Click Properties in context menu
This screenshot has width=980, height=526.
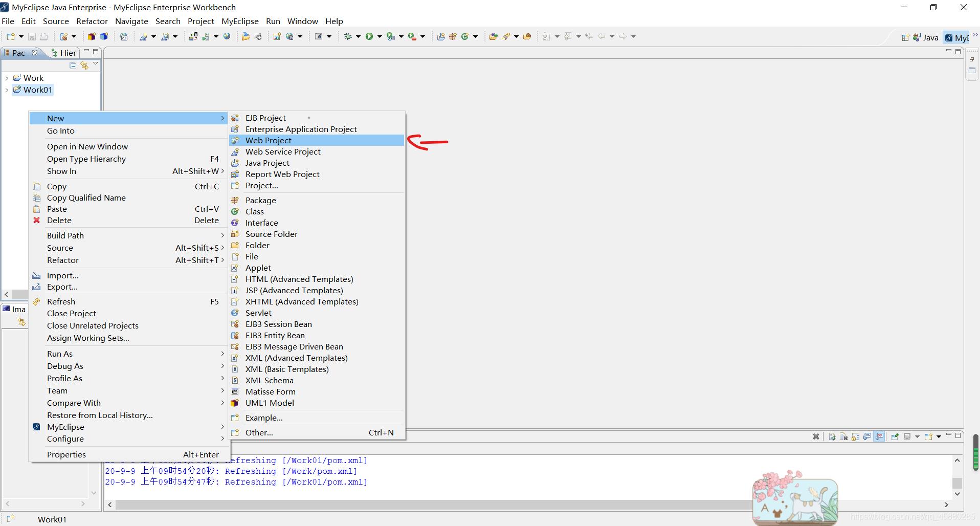(x=129, y=454)
